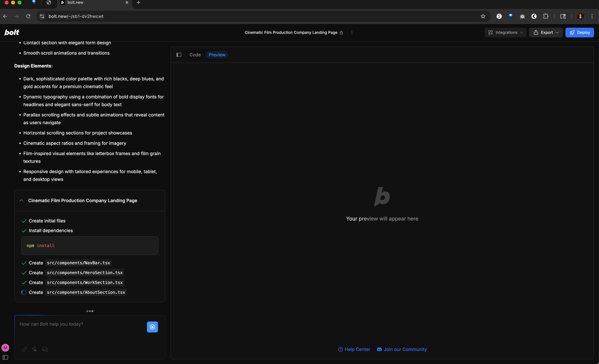Click the attach link icon below the prompt
The height and width of the screenshot is (364, 599).
(x=24, y=349)
